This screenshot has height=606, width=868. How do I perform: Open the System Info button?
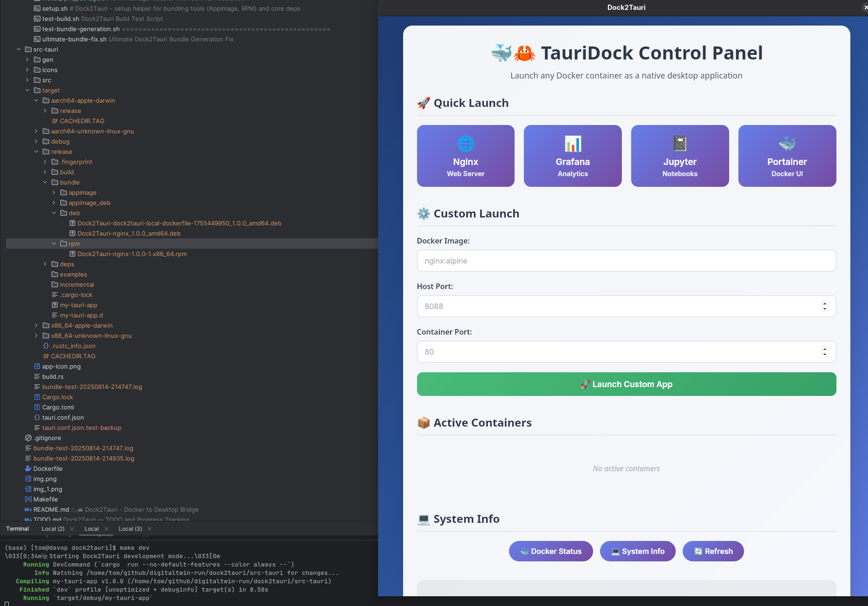[x=638, y=551]
